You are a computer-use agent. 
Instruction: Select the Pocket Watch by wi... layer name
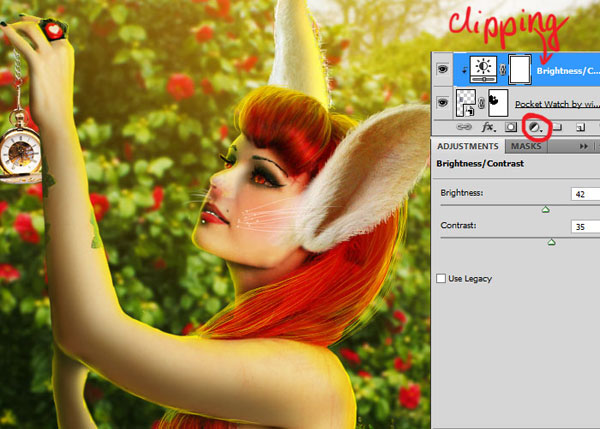coord(558,104)
